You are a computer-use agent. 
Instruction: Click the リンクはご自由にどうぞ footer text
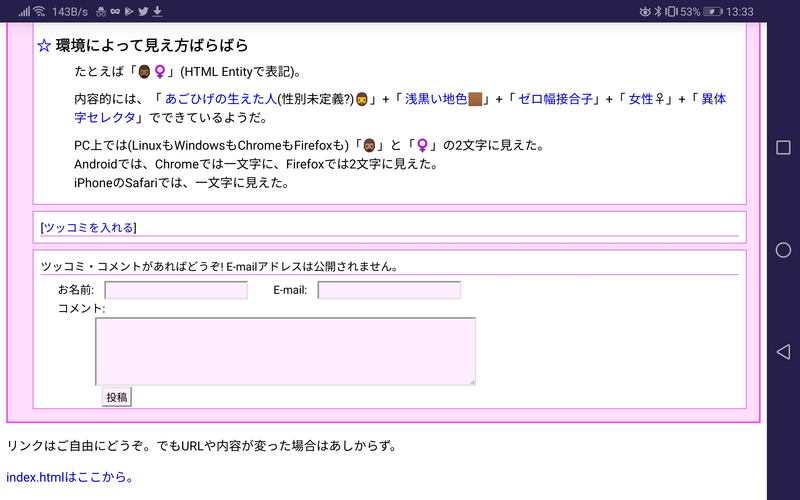tap(202, 446)
